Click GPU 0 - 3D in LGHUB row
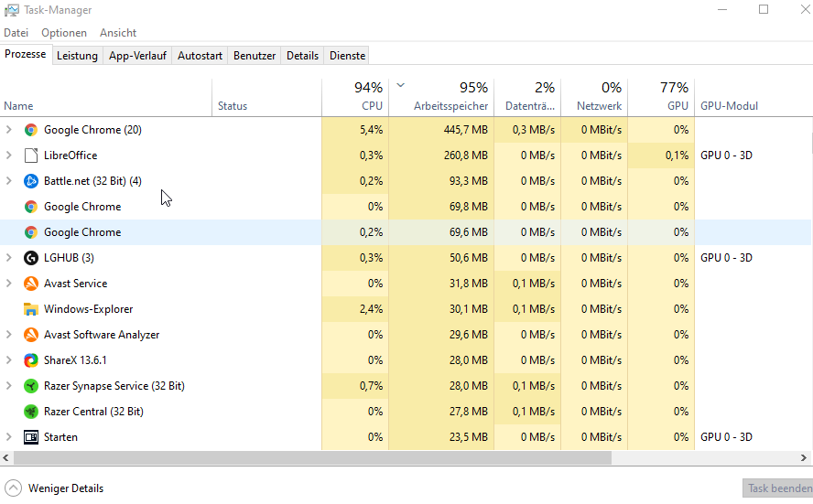The image size is (813, 504). coord(726,258)
